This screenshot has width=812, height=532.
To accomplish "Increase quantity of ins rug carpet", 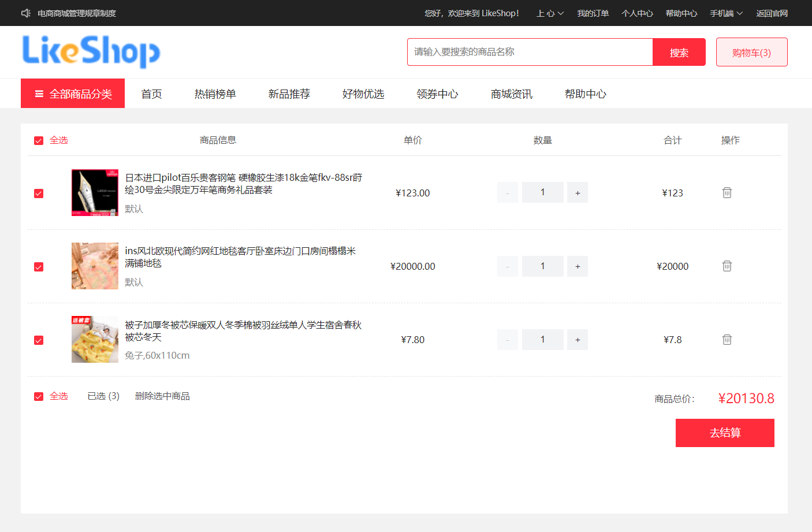I will pyautogui.click(x=578, y=266).
